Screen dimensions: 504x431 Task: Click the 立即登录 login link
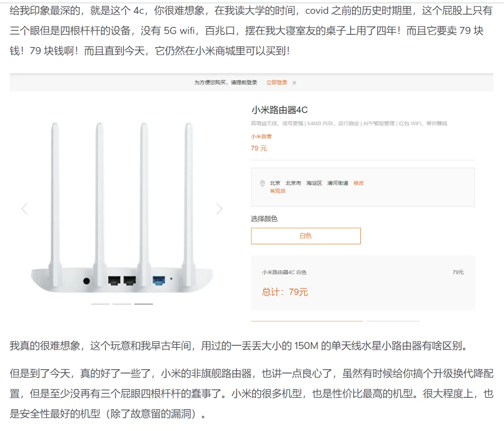[x=277, y=82]
